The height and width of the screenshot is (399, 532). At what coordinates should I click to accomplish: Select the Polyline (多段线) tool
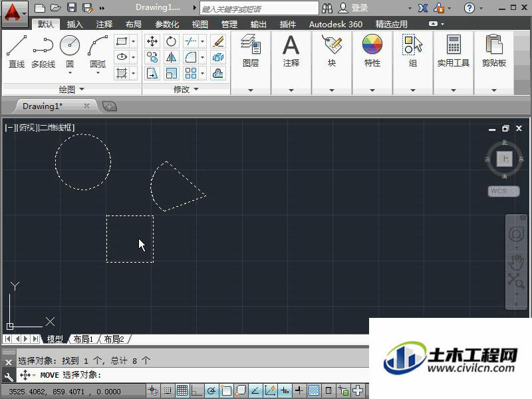point(43,51)
